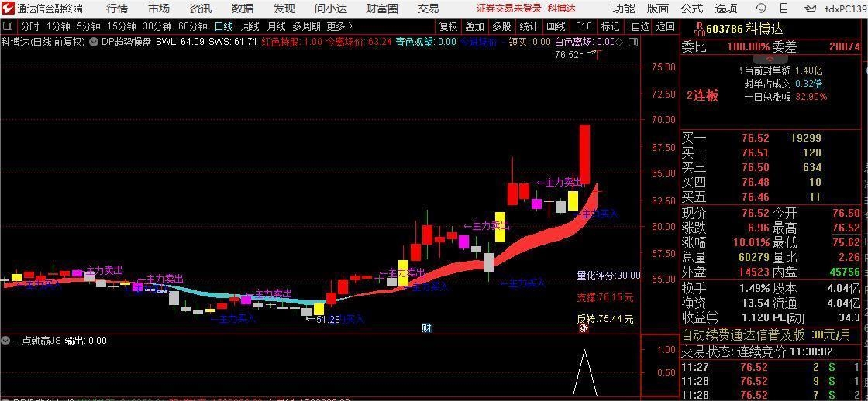Click the R500 badge beside 603786
Viewport: 868px width, 401px height.
[x=699, y=29]
